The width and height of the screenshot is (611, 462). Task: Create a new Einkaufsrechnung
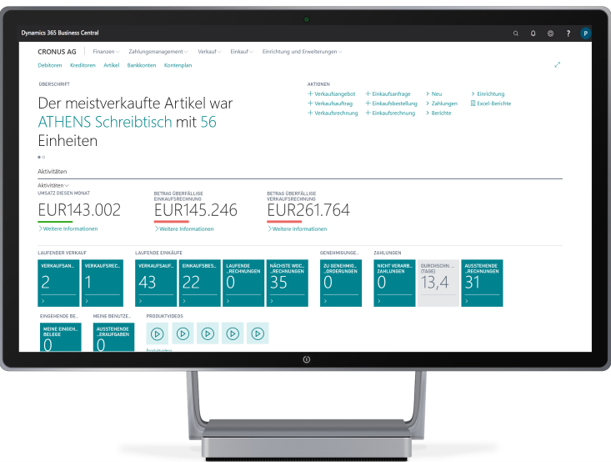click(x=390, y=113)
